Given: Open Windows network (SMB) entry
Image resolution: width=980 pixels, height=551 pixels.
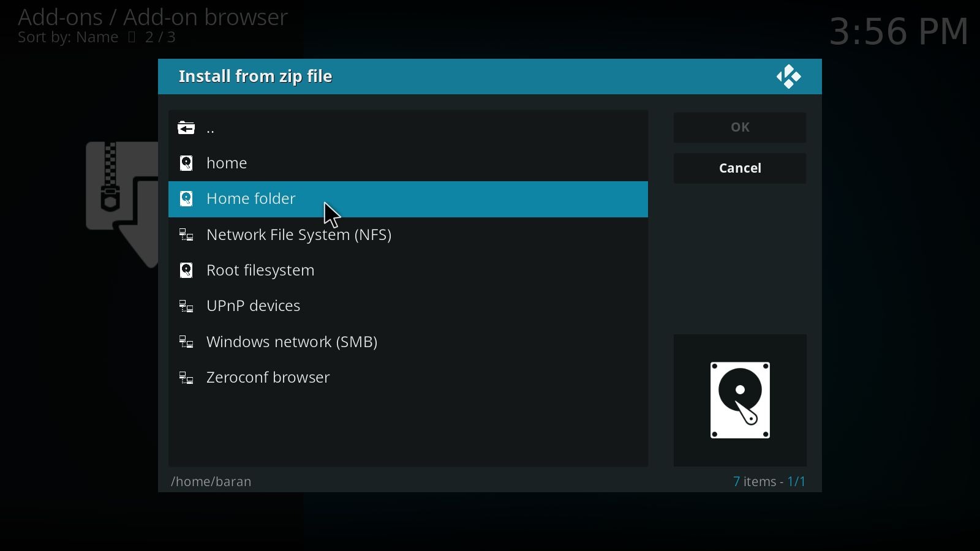Looking at the screenshot, I should point(408,342).
